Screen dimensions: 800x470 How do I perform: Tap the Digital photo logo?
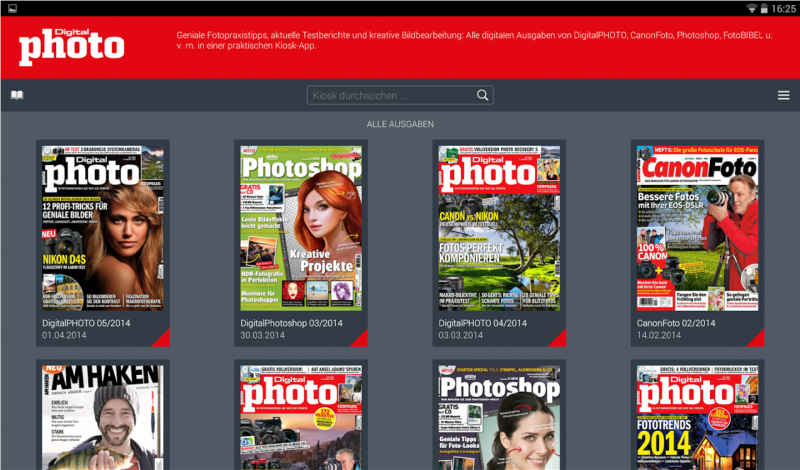[72, 45]
